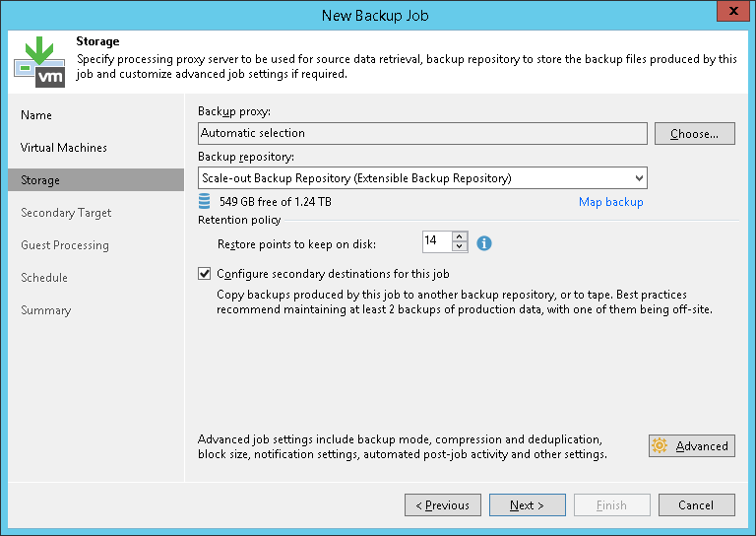Click the Choose backup proxy button

[x=694, y=133]
